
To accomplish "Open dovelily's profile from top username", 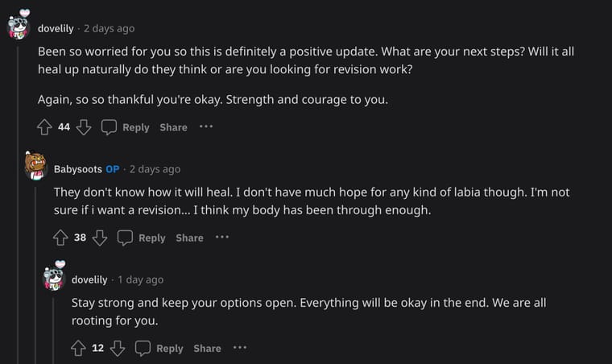I will coord(56,28).
